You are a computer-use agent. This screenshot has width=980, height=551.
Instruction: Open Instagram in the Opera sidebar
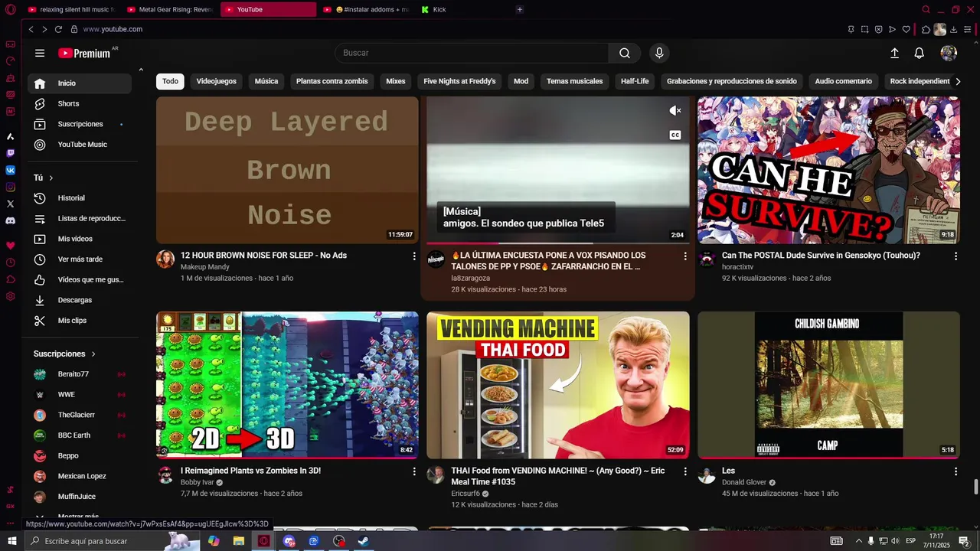point(10,187)
